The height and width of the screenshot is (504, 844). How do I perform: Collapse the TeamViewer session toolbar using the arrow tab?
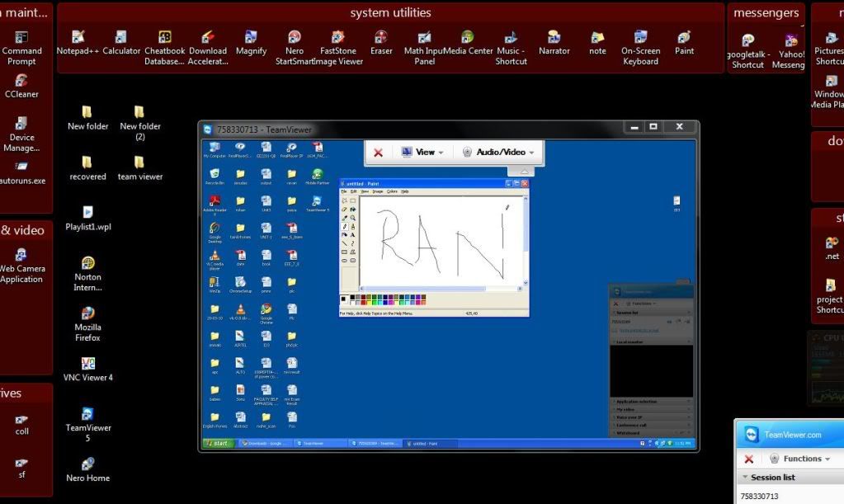524,171
